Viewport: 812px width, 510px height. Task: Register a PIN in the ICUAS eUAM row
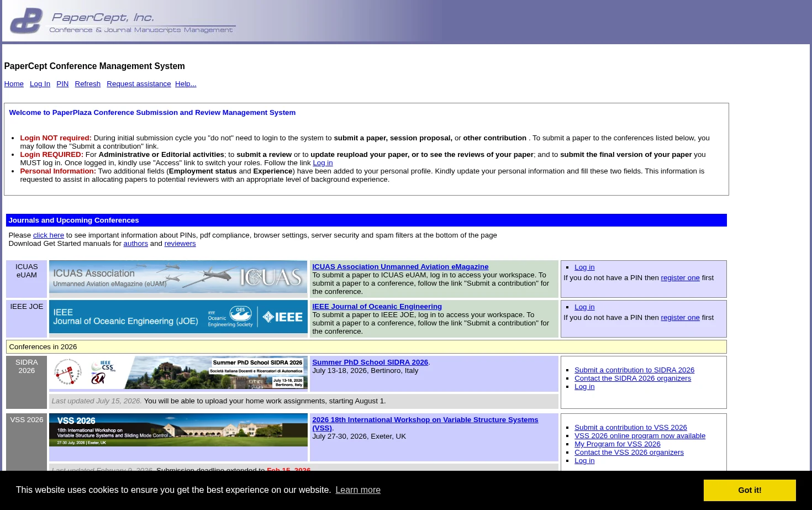680,278
